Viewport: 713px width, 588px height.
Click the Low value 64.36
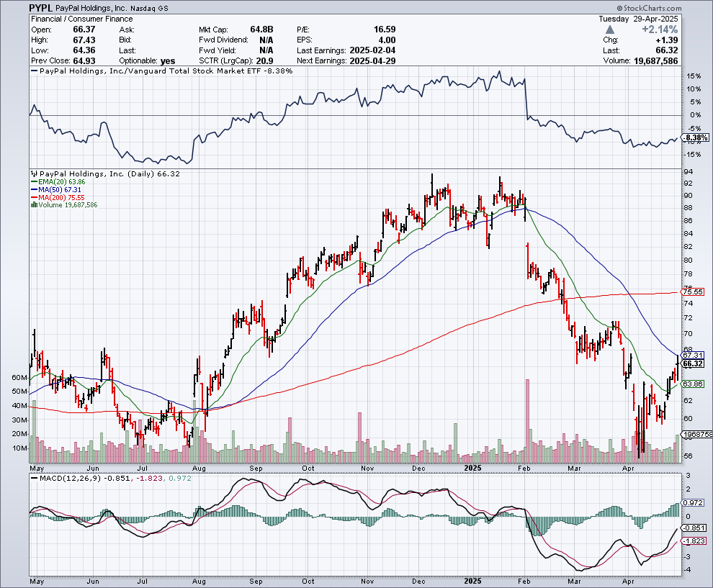[84, 50]
